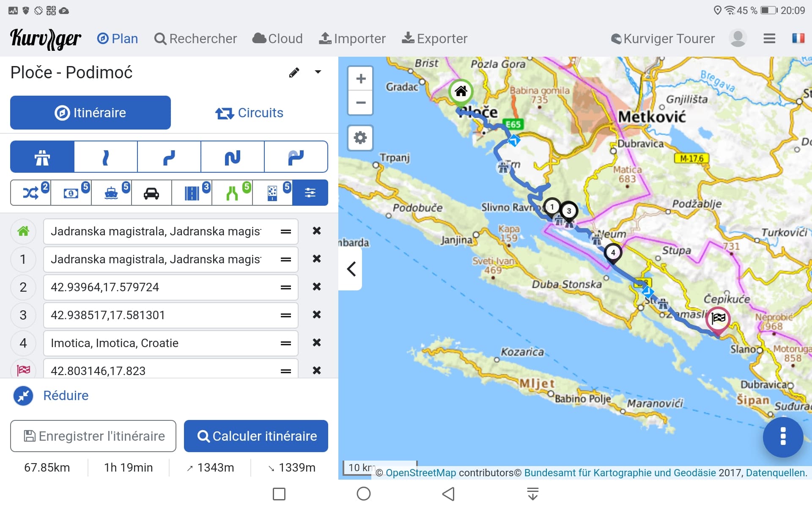
Task: Open the hamburger main menu
Action: (x=769, y=39)
